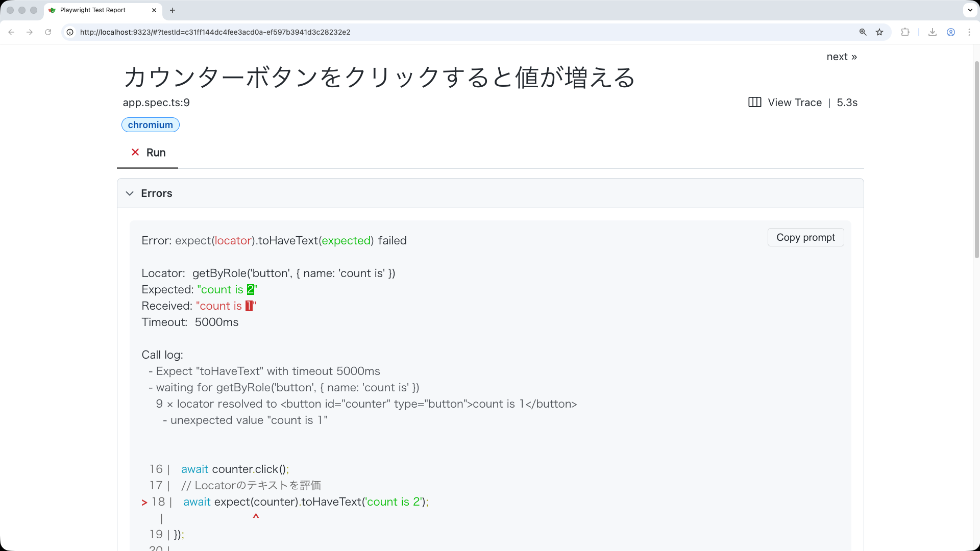
Task: Select the chromium project badge
Action: pos(150,124)
